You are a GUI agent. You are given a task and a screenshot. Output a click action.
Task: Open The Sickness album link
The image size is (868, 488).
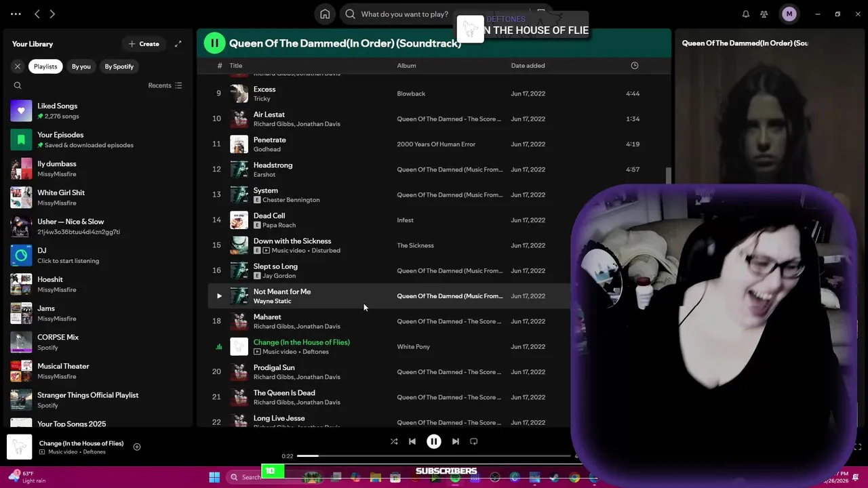tap(415, 245)
